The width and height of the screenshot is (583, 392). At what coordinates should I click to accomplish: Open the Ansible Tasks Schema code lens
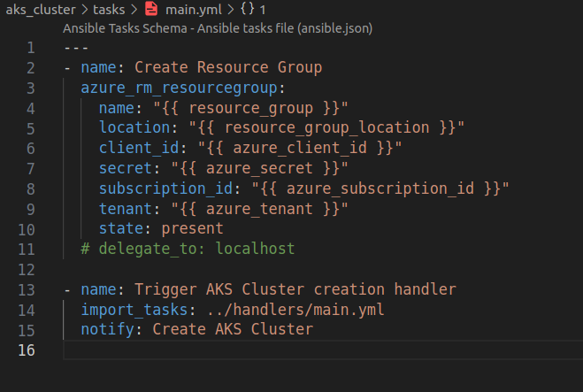click(x=218, y=28)
